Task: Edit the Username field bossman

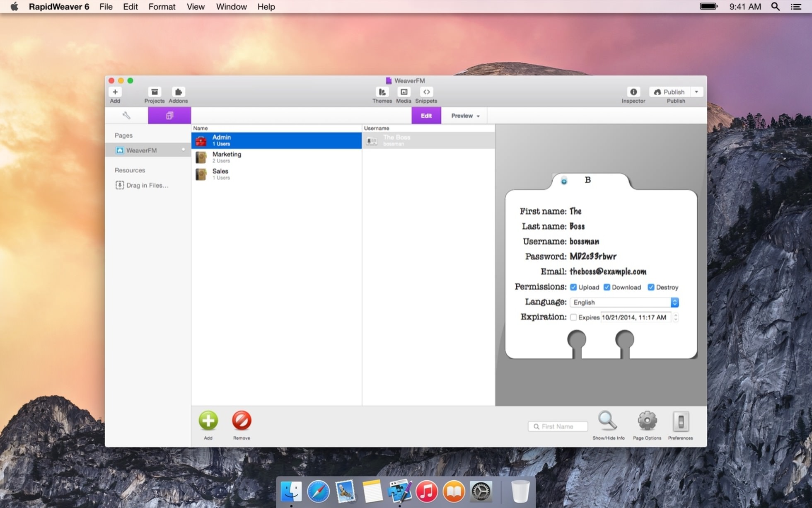Action: [x=584, y=242]
